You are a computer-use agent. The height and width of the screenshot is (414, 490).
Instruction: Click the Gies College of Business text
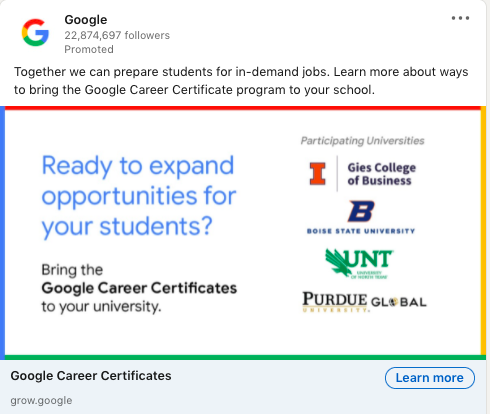(382, 174)
